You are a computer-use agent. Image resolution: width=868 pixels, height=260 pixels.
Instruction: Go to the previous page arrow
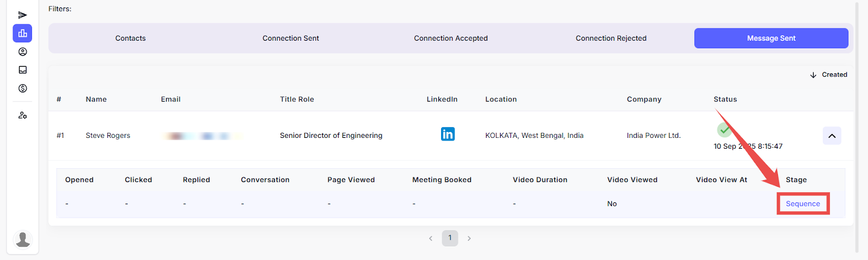pyautogui.click(x=431, y=238)
